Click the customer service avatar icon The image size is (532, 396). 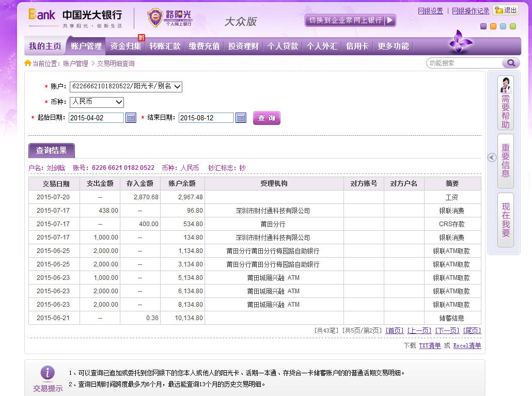(506, 85)
